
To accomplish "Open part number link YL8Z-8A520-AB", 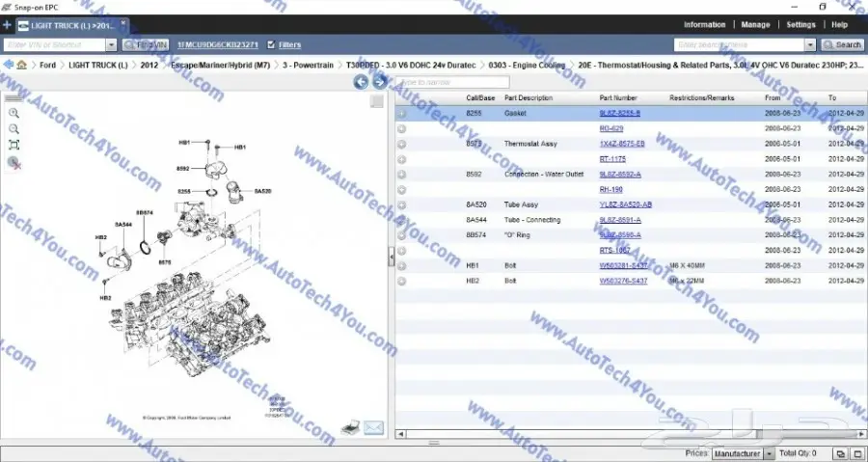I will click(626, 204).
